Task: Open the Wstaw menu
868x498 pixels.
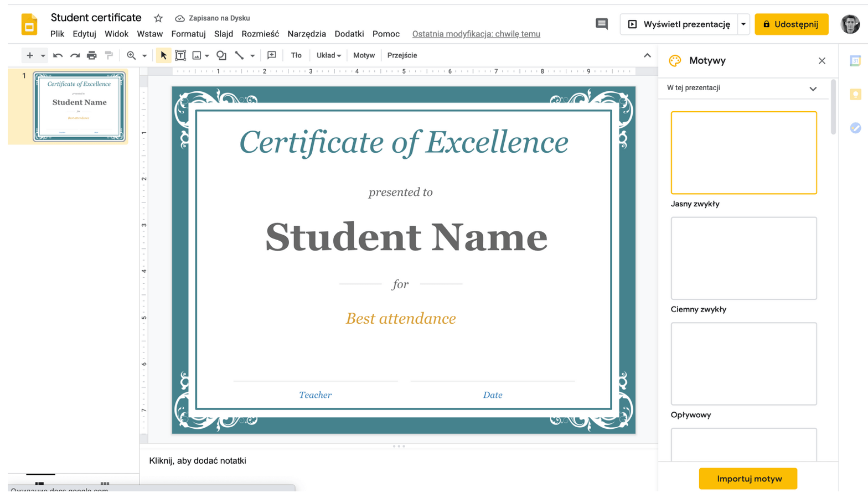Action: 149,34
